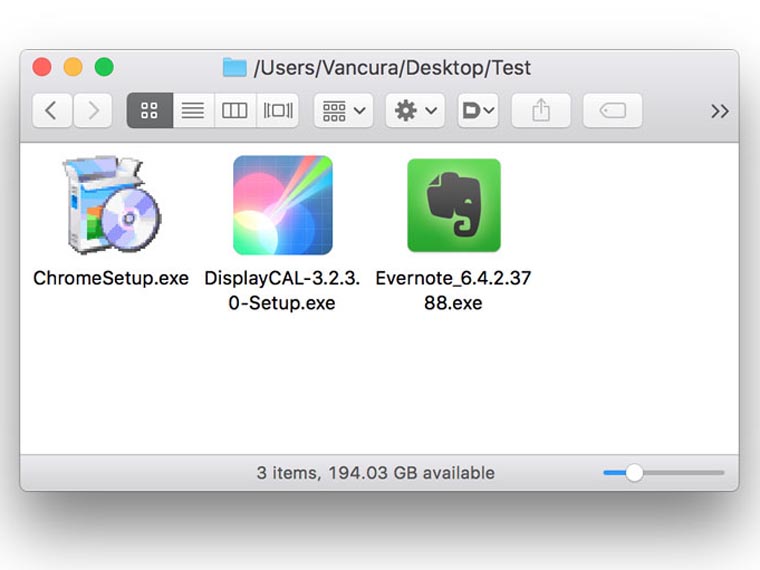Viewport: 760px width, 570px height.
Task: Click the Edit Tags toolbar button
Action: [x=613, y=111]
